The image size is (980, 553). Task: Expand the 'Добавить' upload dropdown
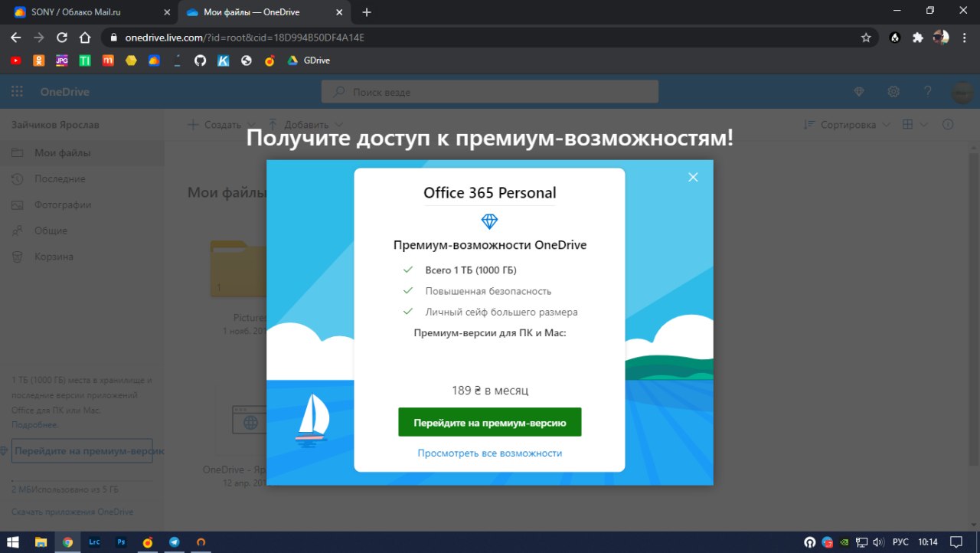coord(305,125)
